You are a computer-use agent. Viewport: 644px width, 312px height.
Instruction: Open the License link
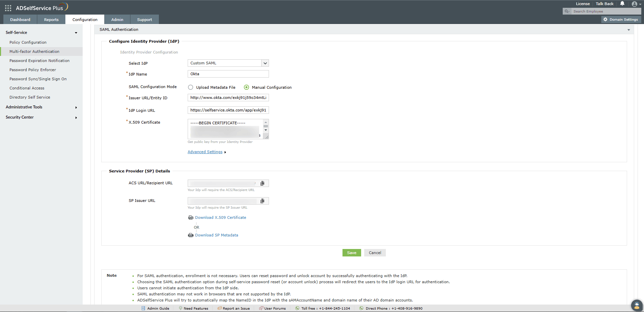[x=583, y=4]
